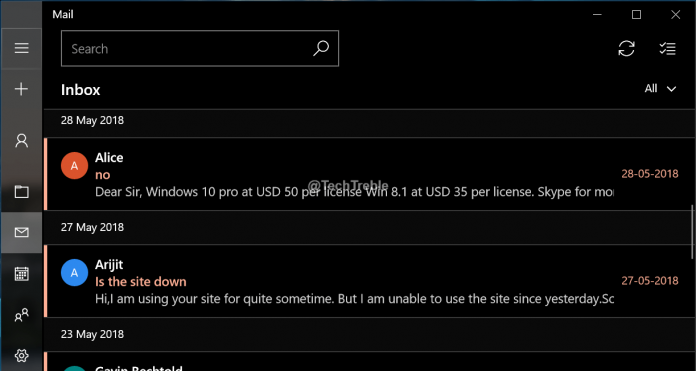
Task: Click inside the Search field
Action: point(200,48)
